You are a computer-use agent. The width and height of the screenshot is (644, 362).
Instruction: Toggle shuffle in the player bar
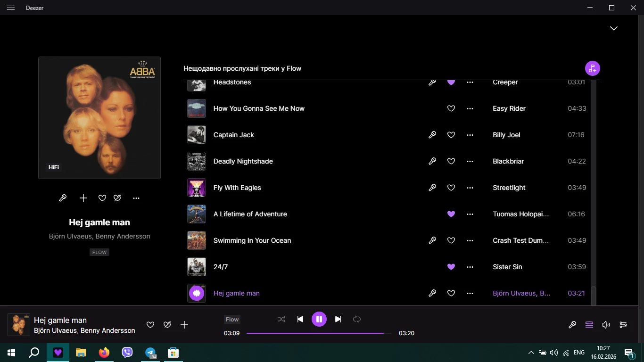pos(281,319)
